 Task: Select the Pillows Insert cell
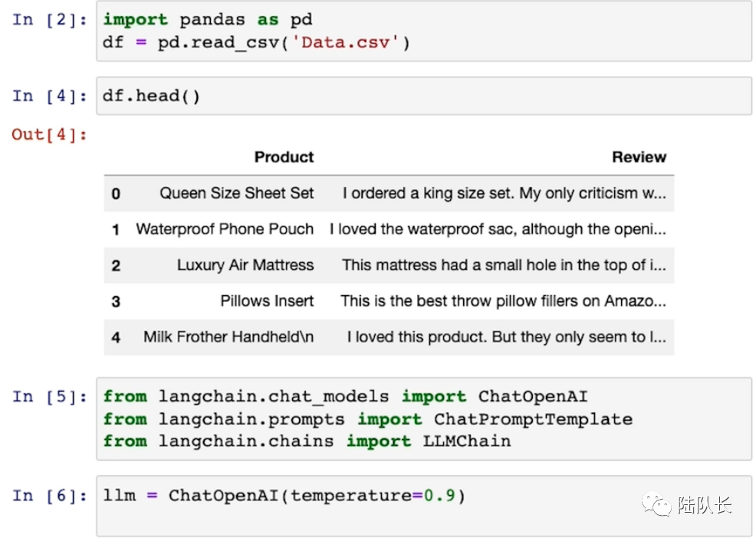(x=267, y=301)
